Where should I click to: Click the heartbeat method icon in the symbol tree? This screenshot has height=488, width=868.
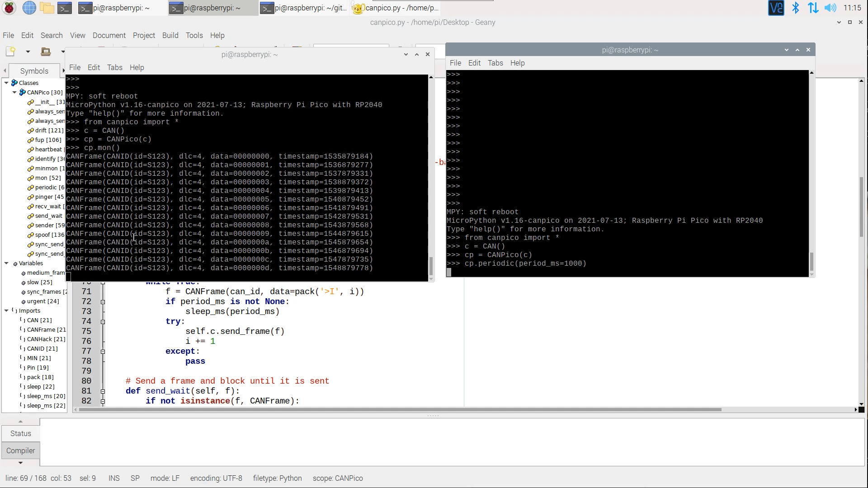(x=30, y=150)
